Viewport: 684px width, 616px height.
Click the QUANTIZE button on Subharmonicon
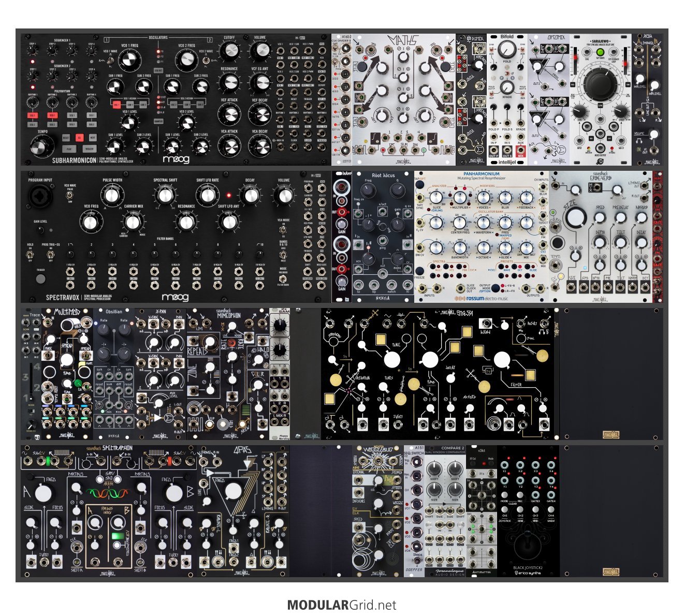click(158, 121)
